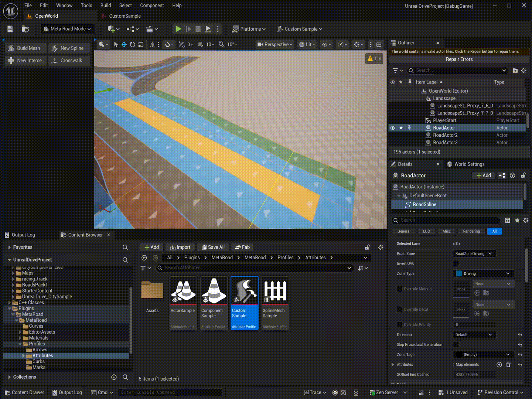Screen dimensions: 532x399
Task: Toggle visibility eye for RoadActor
Action: click(393, 128)
